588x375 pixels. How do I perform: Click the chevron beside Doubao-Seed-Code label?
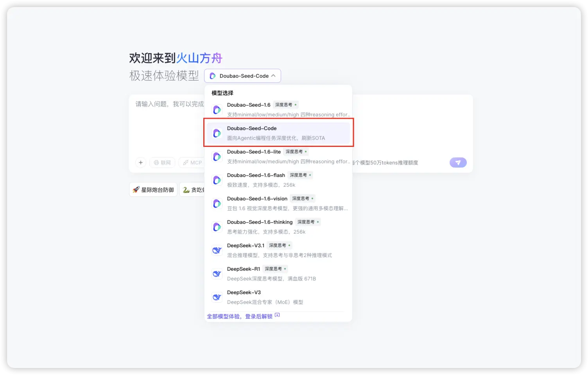pos(274,75)
